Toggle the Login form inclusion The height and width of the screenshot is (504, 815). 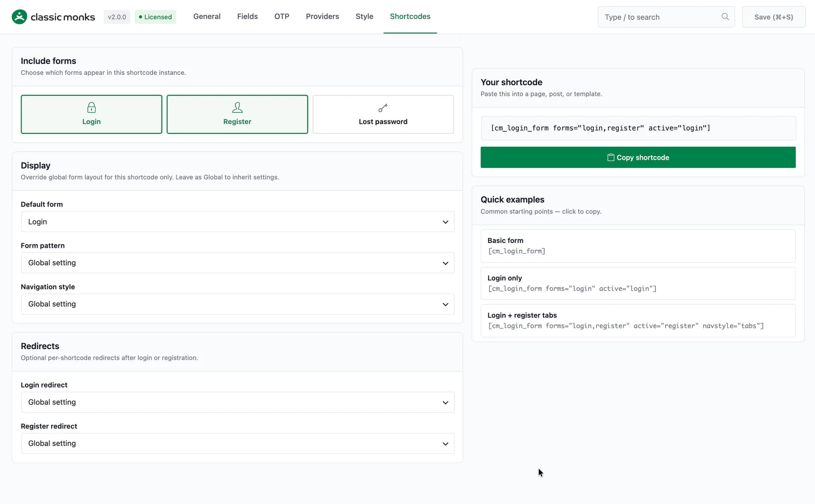point(91,114)
